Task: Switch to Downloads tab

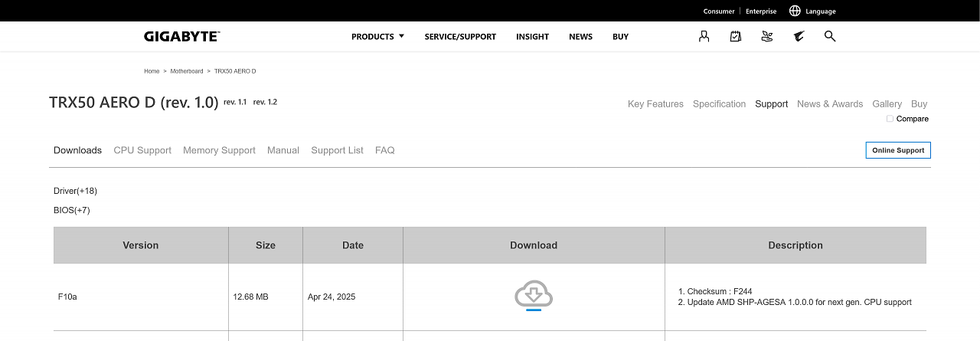Action: (77, 150)
